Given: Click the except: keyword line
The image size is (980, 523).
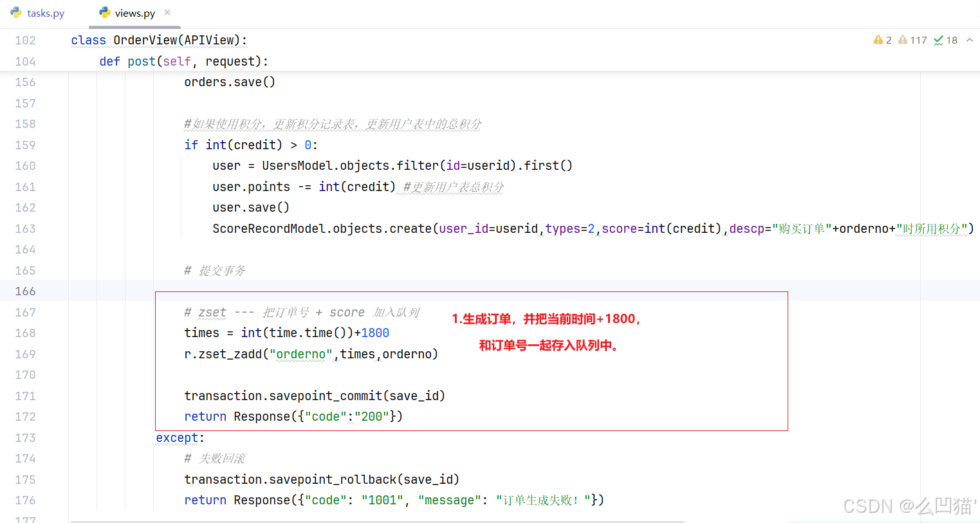Looking at the screenshot, I should tap(180, 437).
